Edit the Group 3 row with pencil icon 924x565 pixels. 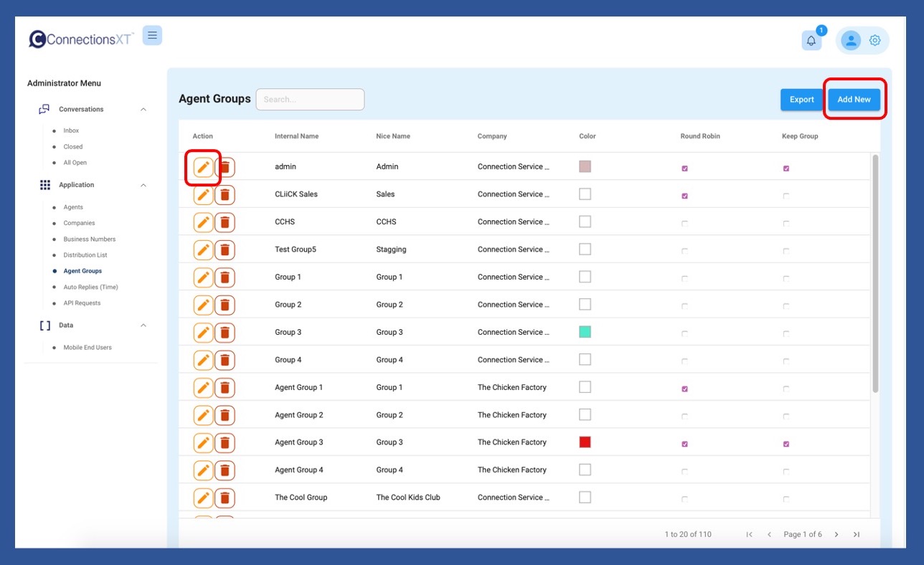click(x=204, y=333)
